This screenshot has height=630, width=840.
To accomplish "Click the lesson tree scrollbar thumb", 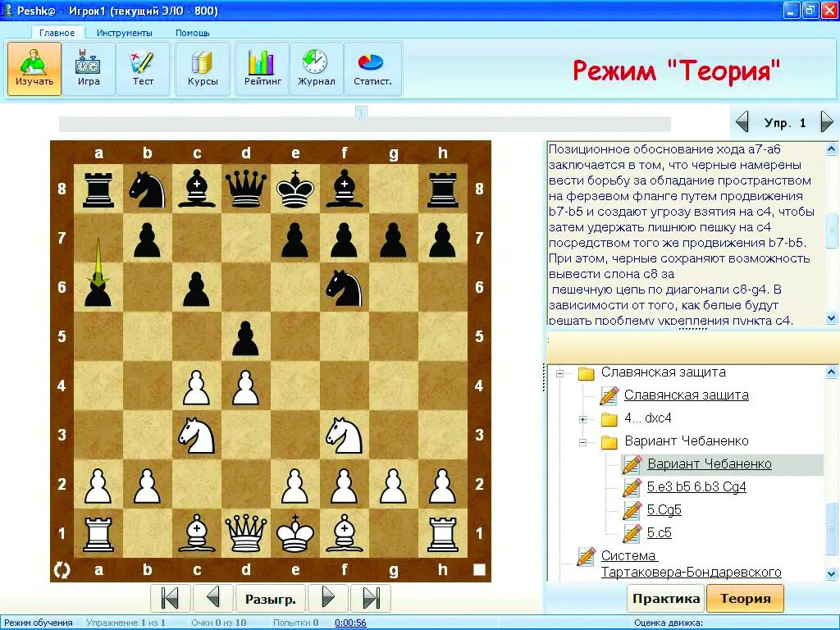I will pos(831,529).
